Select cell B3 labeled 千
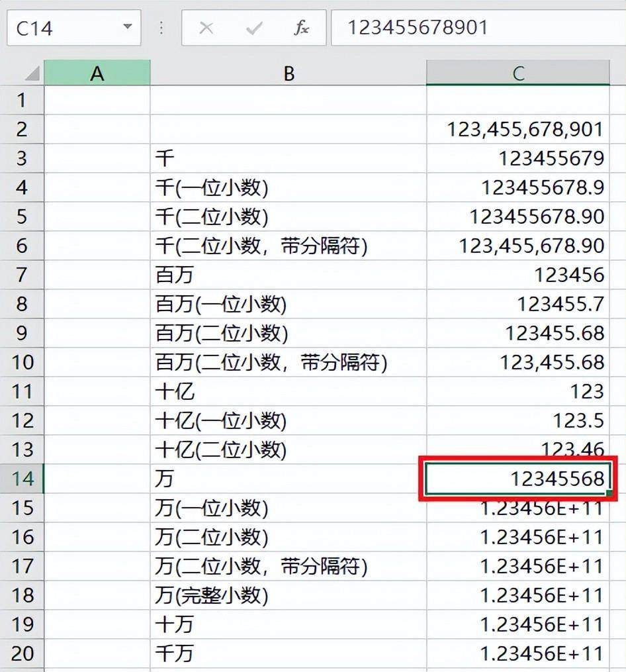 point(289,159)
